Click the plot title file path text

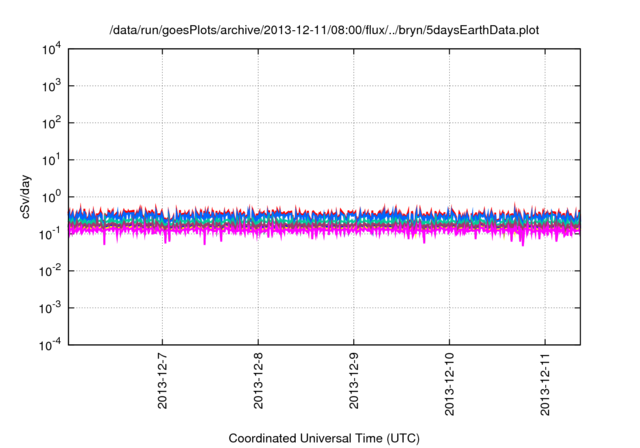coord(324,31)
